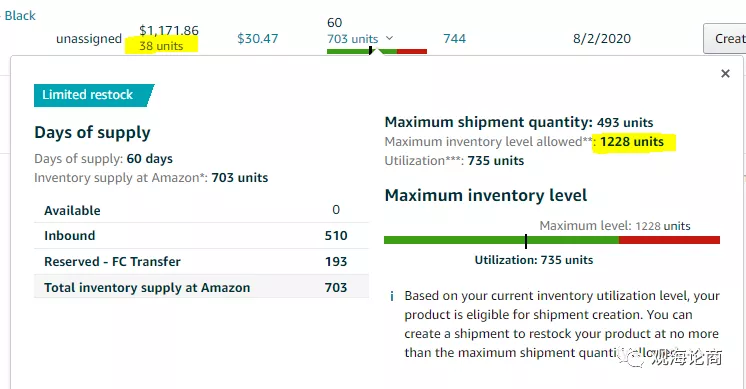Click the highlighted 1228 units value
This screenshot has width=746, height=389.
pos(632,142)
